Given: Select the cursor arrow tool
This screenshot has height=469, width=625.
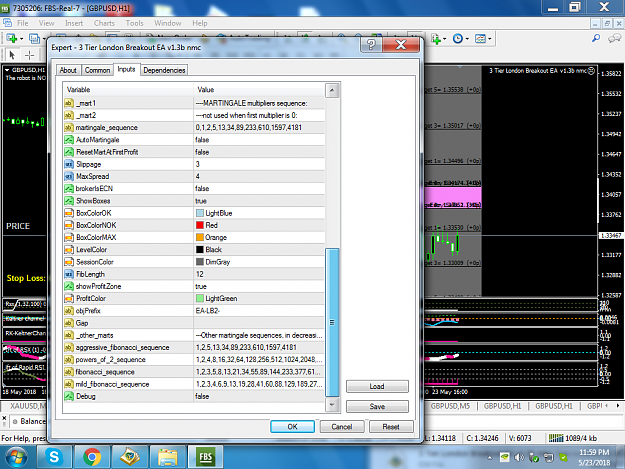Looking at the screenshot, I should 12,55.
